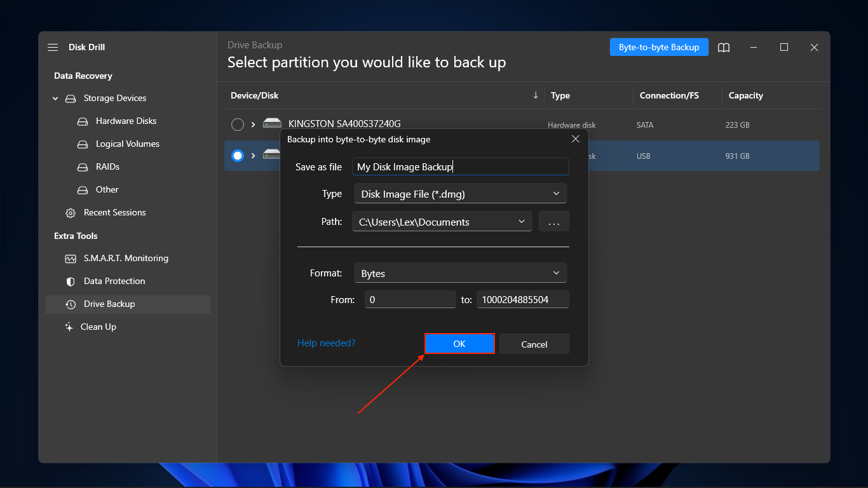
Task: Maximize the Disk Drill window
Action: pos(784,48)
